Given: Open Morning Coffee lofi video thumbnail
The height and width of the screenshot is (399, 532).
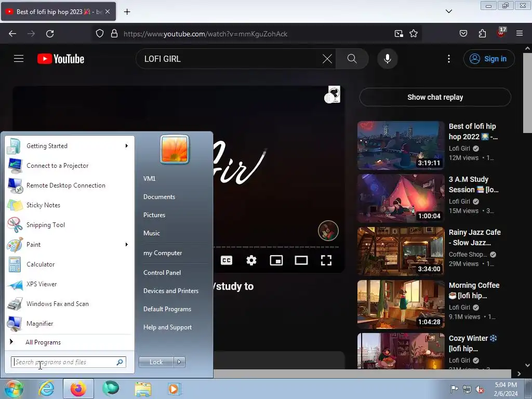Looking at the screenshot, I should [401, 304].
